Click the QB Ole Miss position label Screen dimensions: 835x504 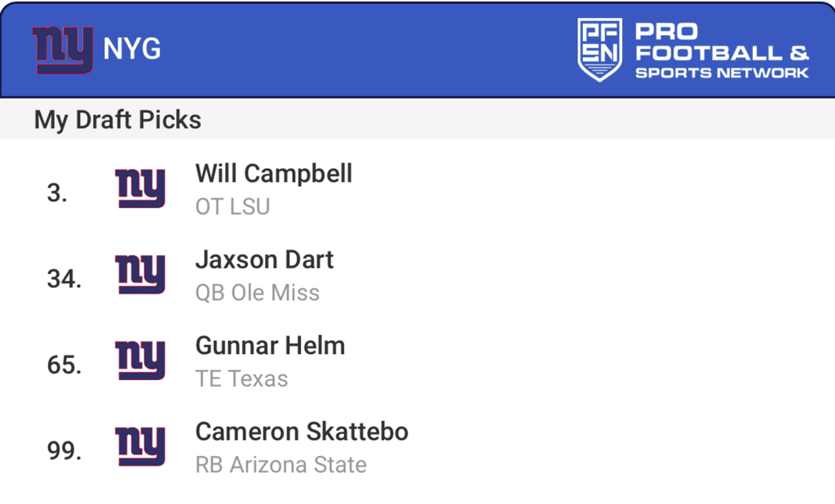257,293
